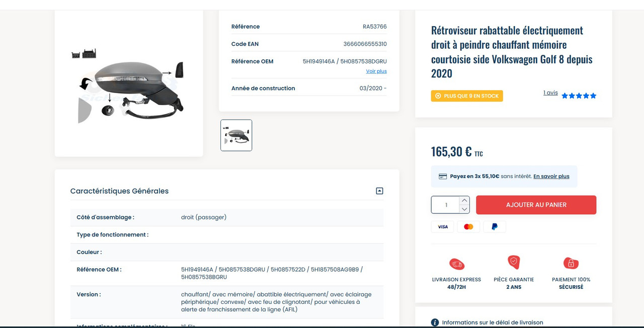Click the OEM list in the characteristics table
The height and width of the screenshot is (328, 644).
pos(272,273)
